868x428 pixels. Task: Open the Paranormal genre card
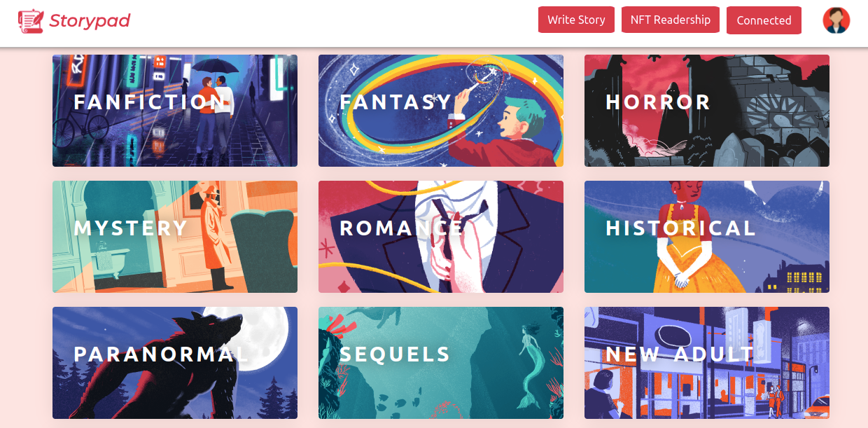tap(175, 363)
